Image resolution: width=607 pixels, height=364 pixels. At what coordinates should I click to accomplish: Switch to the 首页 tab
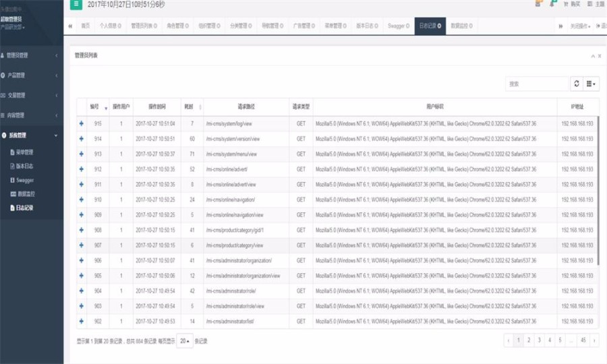click(85, 26)
